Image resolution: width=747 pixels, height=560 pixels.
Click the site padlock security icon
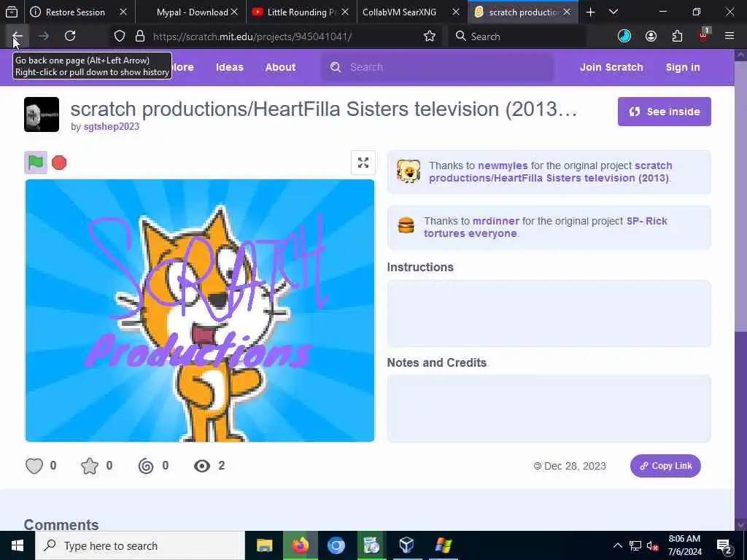(139, 36)
